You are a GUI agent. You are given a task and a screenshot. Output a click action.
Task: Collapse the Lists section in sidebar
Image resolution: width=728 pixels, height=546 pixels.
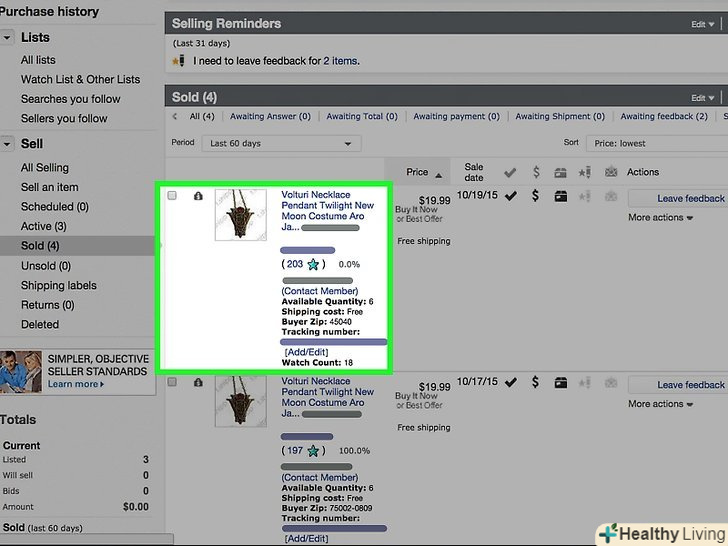(7, 37)
